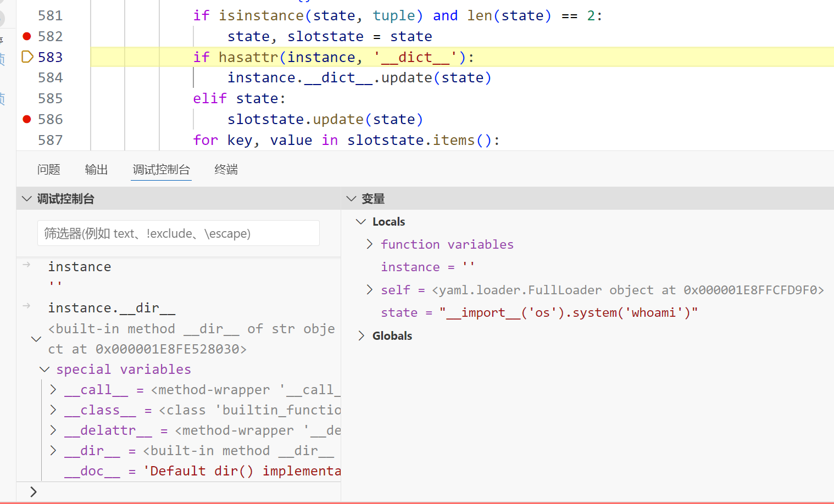Screen dimensions: 834x504
Task: Open the 终端 tab
Action: pos(226,170)
